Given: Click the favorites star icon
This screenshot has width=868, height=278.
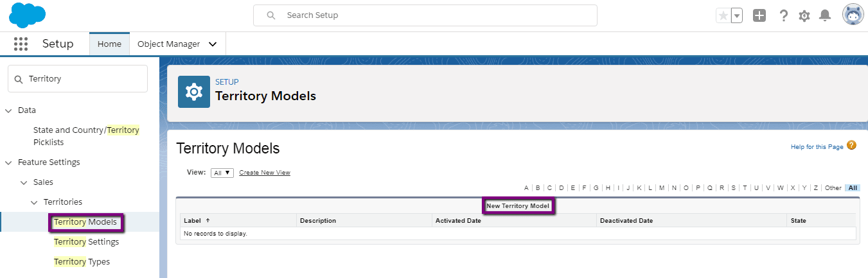Looking at the screenshot, I should tap(723, 15).
